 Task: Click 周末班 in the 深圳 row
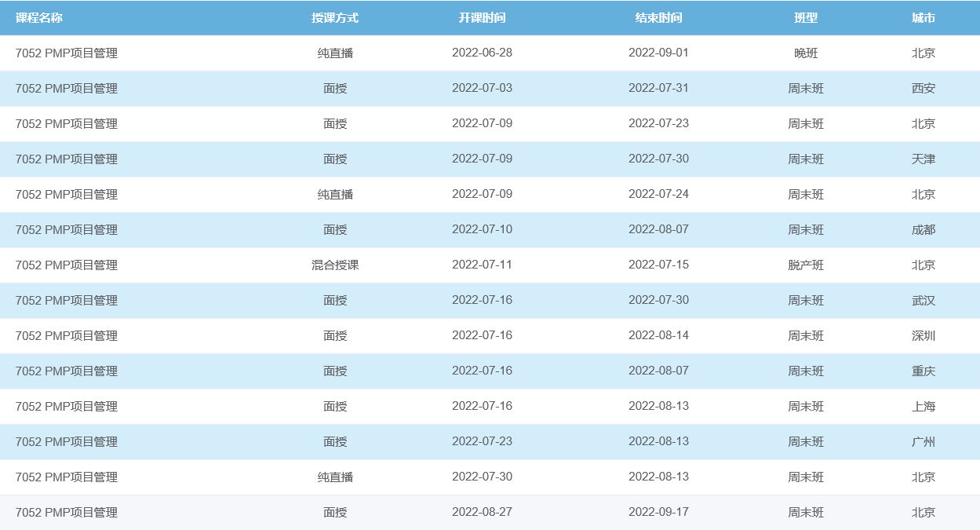tap(806, 336)
